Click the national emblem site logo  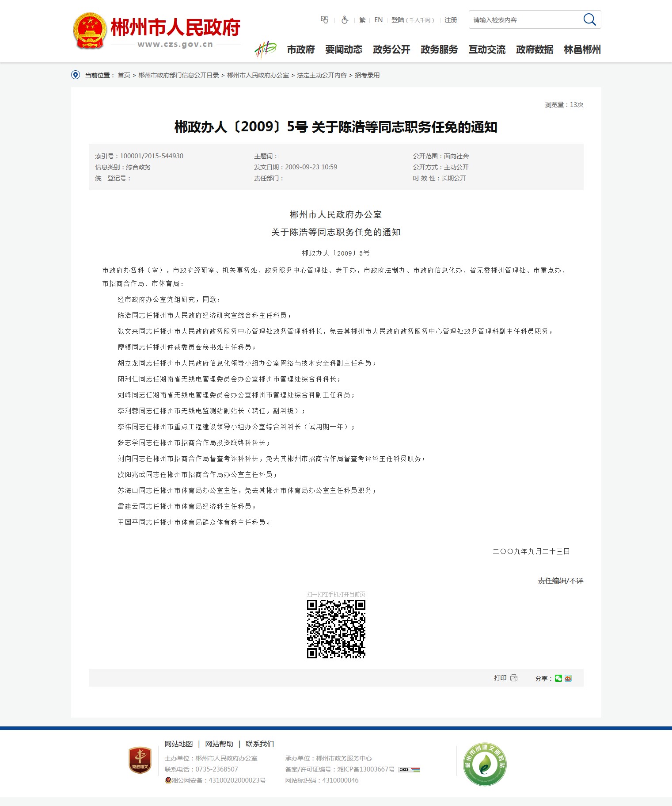[x=90, y=31]
